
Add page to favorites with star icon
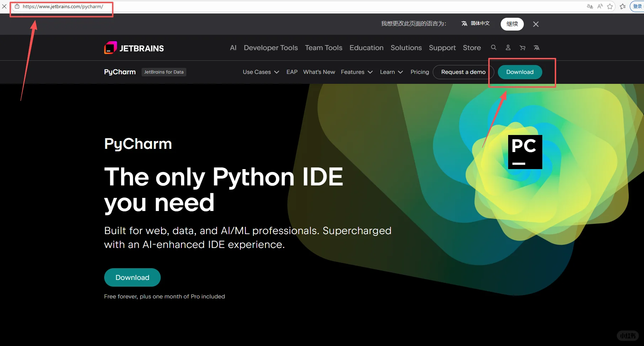pyautogui.click(x=610, y=6)
